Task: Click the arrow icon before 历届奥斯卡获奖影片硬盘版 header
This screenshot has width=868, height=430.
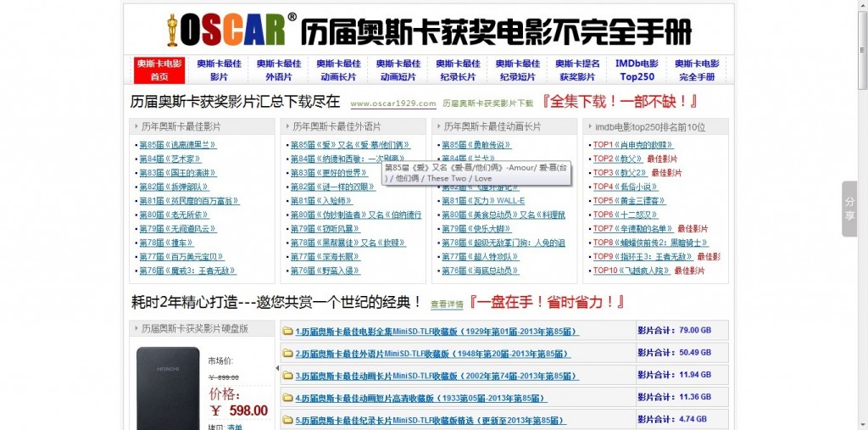Action: [x=136, y=328]
